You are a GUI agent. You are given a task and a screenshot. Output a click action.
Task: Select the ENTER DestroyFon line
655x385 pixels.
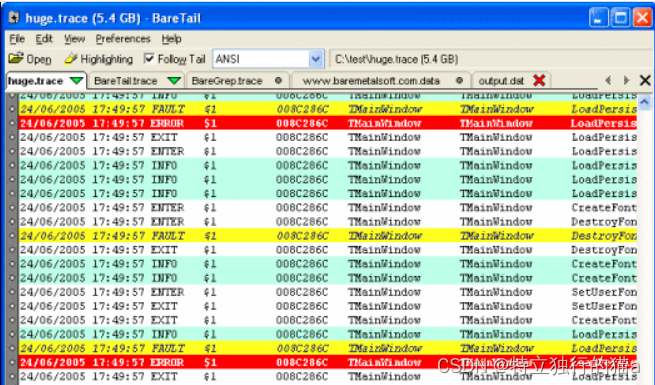328,222
